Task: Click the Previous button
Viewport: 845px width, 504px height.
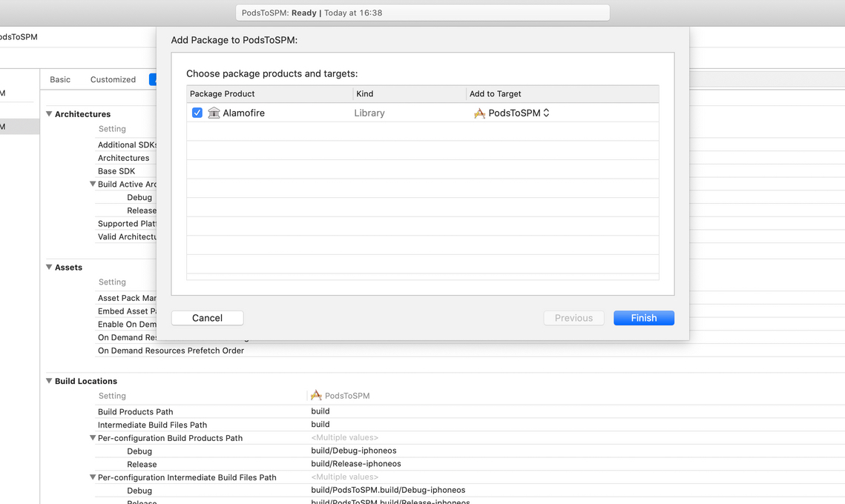Action: pyautogui.click(x=574, y=318)
